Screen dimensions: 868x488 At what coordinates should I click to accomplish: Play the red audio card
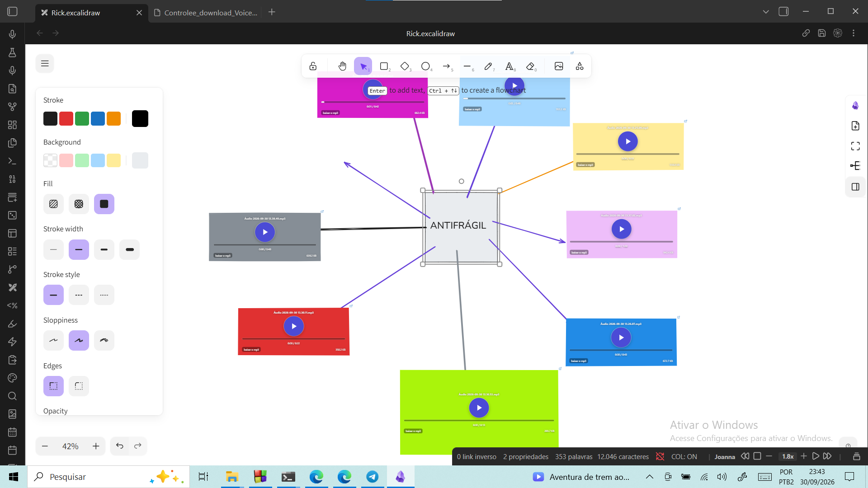tap(294, 326)
